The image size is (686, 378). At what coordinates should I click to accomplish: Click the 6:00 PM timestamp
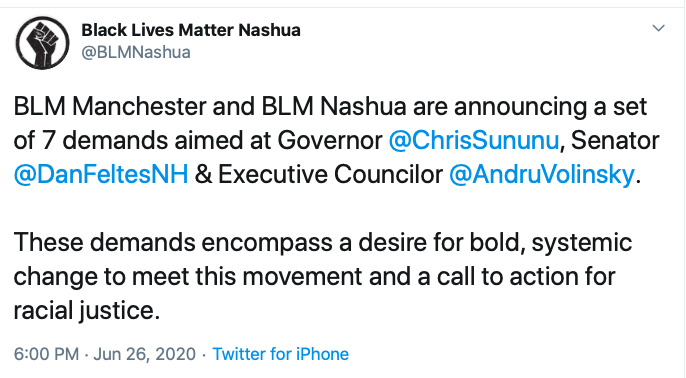(x=46, y=354)
